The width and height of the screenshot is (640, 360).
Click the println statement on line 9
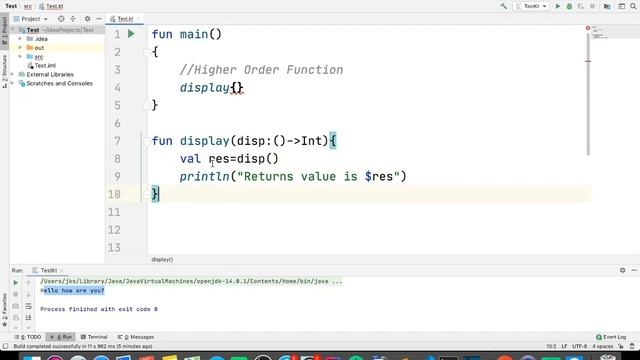tap(293, 177)
